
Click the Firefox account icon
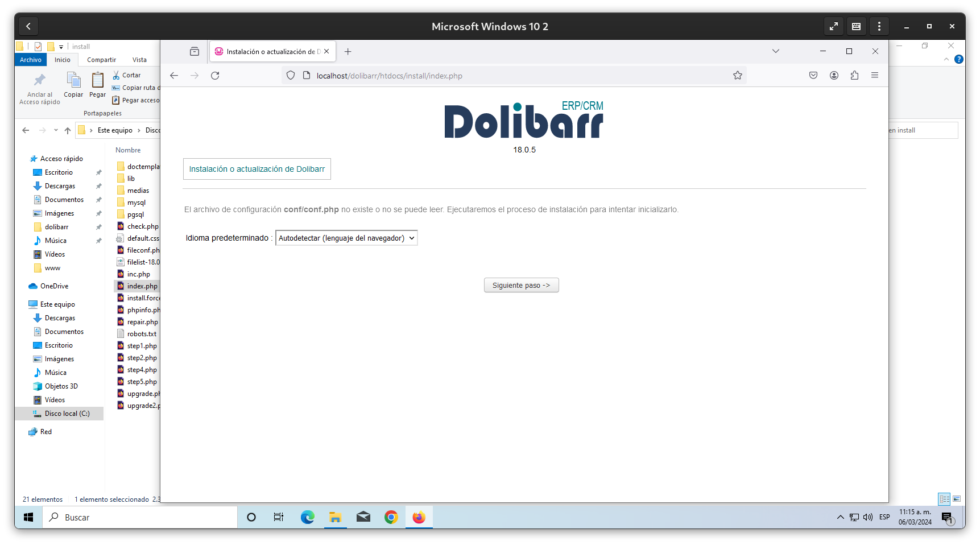(x=834, y=76)
